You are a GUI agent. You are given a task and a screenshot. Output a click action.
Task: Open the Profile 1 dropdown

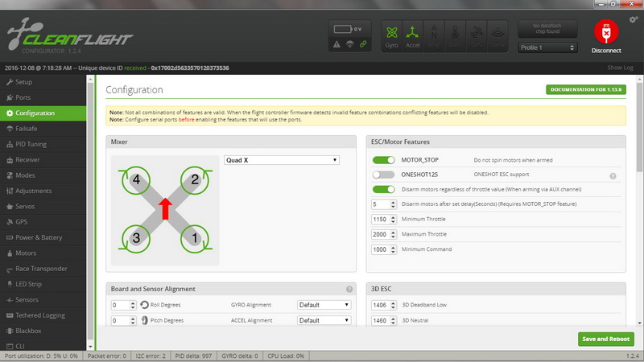547,47
